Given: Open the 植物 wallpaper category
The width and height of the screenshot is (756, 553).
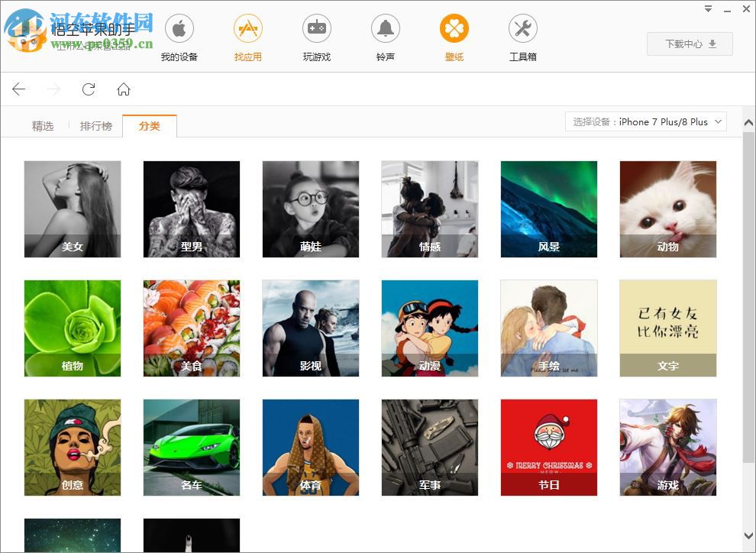Looking at the screenshot, I should (73, 328).
